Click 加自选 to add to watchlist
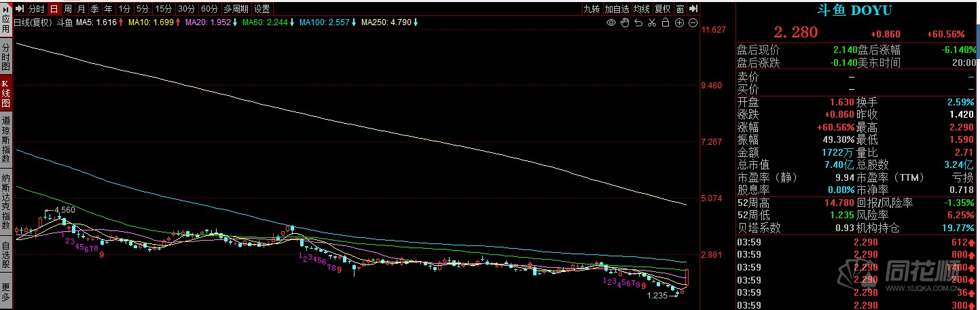 (617, 9)
